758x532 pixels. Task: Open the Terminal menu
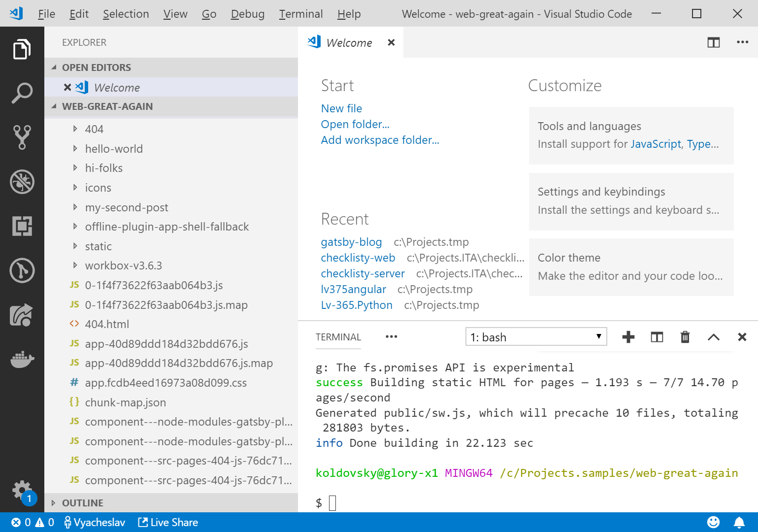coord(301,14)
